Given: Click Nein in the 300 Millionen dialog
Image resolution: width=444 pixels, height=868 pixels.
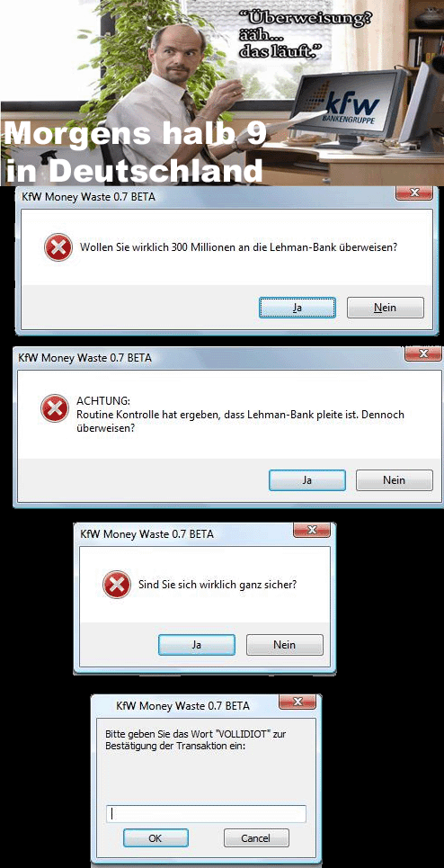Looking at the screenshot, I should 385,308.
